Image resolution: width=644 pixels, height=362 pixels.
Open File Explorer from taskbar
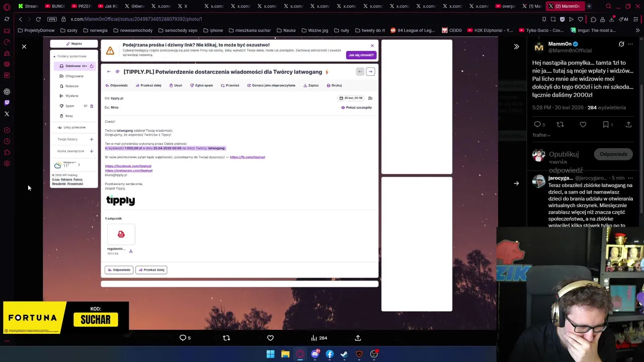285,354
